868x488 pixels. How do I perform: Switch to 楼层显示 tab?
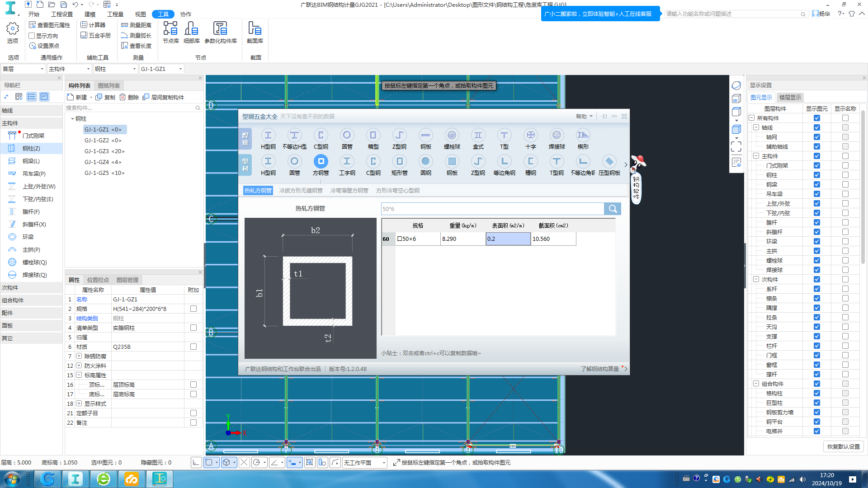tap(790, 97)
